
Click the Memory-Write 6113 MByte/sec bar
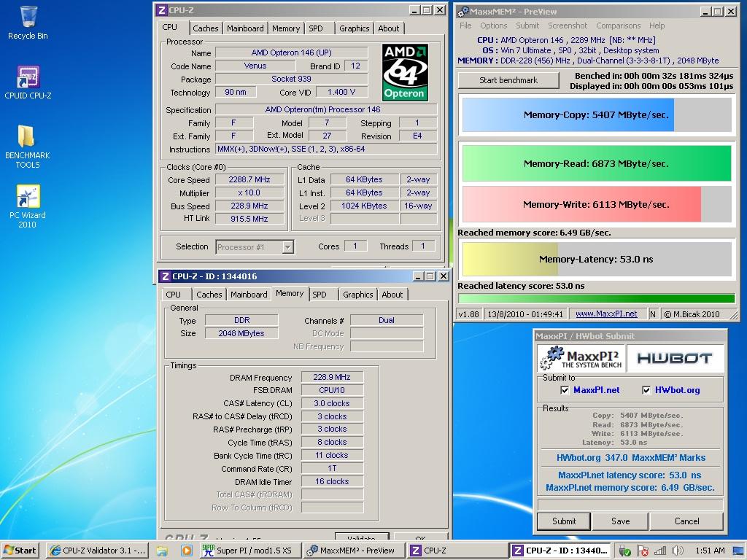click(x=597, y=205)
